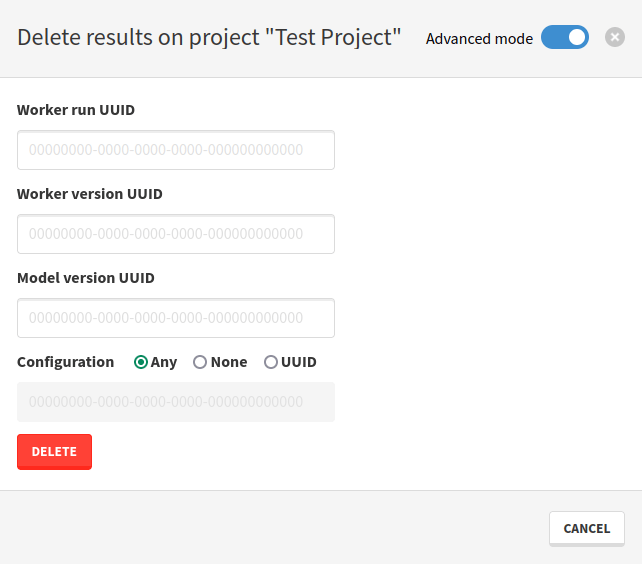The image size is (642, 564).
Task: Close the delete results dialog
Action: pyautogui.click(x=615, y=38)
